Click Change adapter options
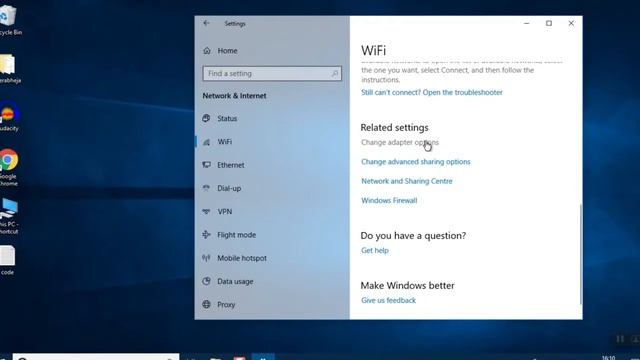Viewport: 640px width, 360px height. coord(400,142)
